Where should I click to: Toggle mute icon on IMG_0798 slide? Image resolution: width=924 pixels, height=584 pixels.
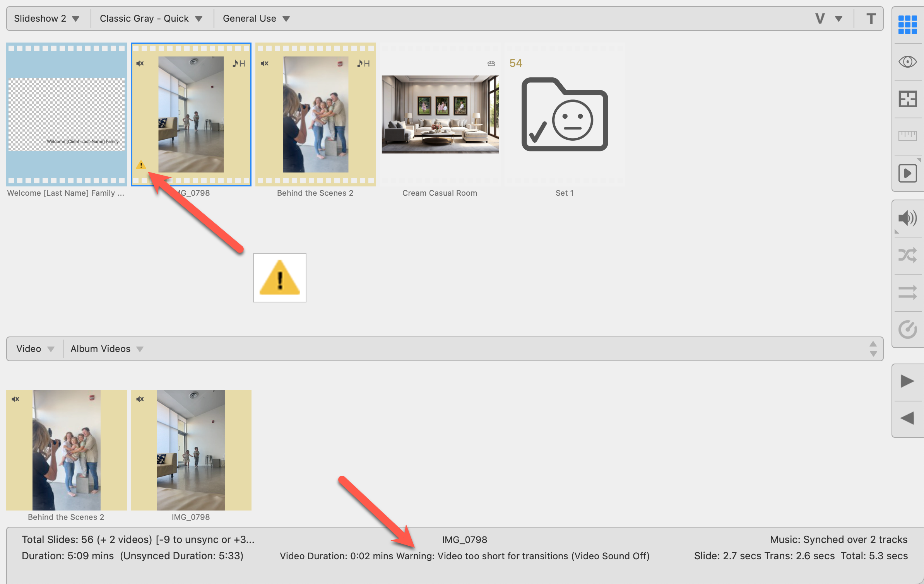(140, 63)
